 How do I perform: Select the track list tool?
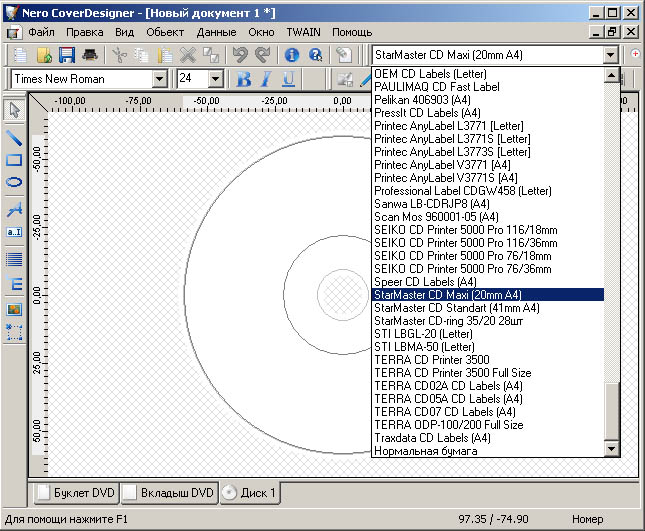click(14, 259)
